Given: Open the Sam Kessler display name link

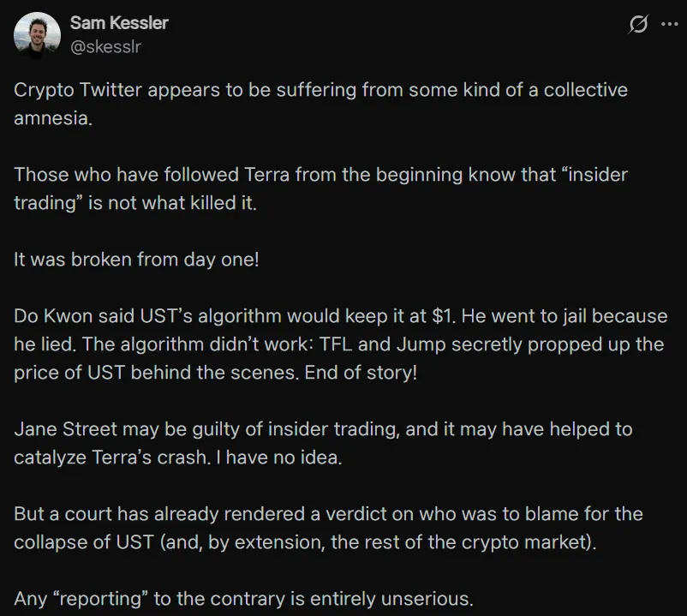Looking at the screenshot, I should [x=119, y=23].
